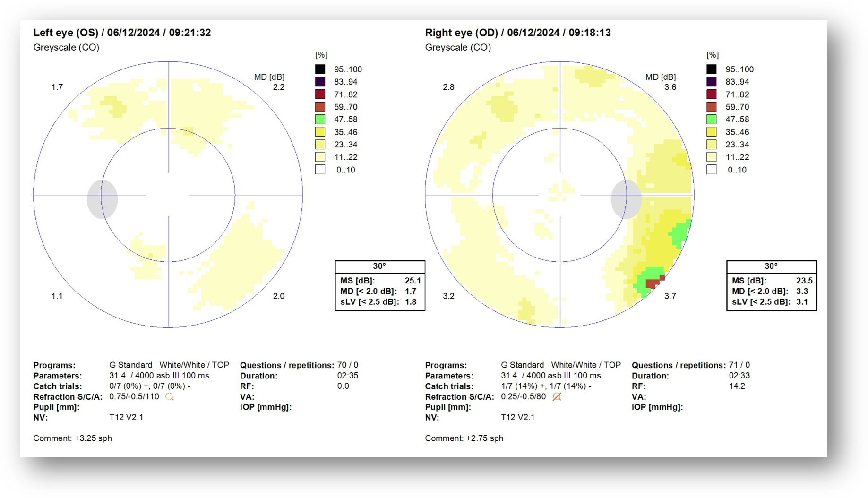This screenshot has width=868, height=498.
Task: Click the left eye Duration value 02:35
Action: tap(348, 376)
